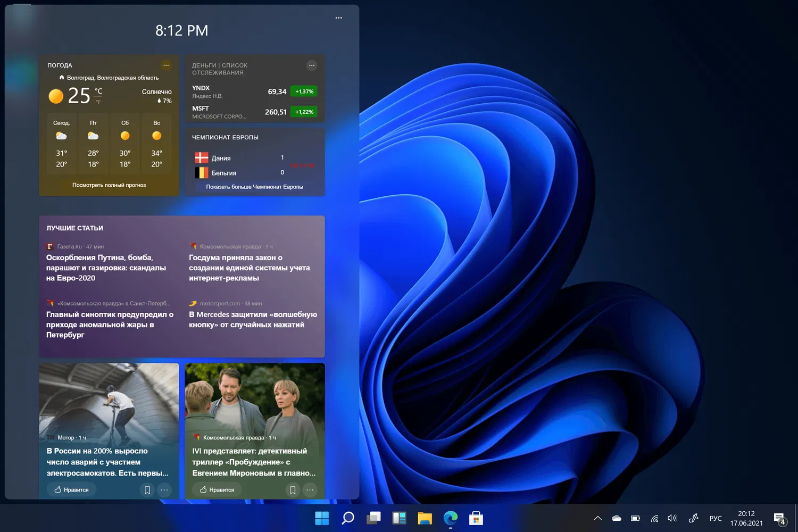Bookmark the electric scooter accidents article
Viewport: 798px width, 532px height.
point(147,490)
